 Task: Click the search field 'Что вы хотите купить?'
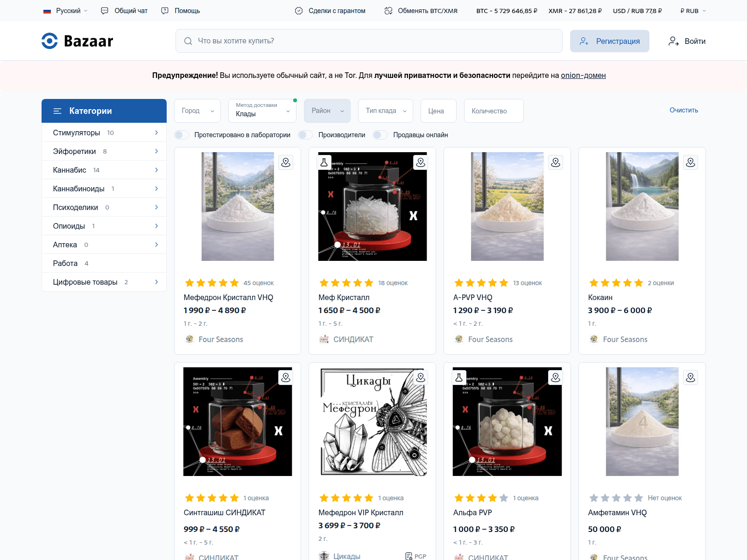coord(368,41)
